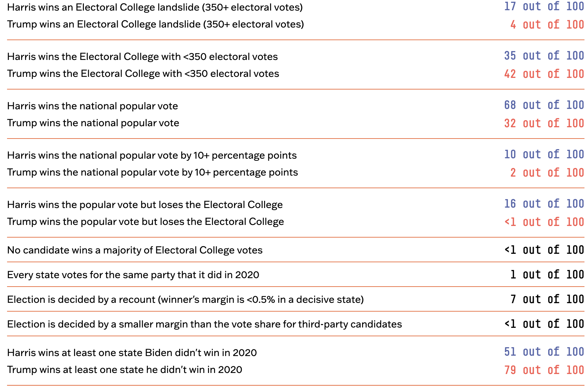Screen dimensions: 588x386
Task: Select the 'Trump wins the national popular vote' line
Action: [x=93, y=123]
